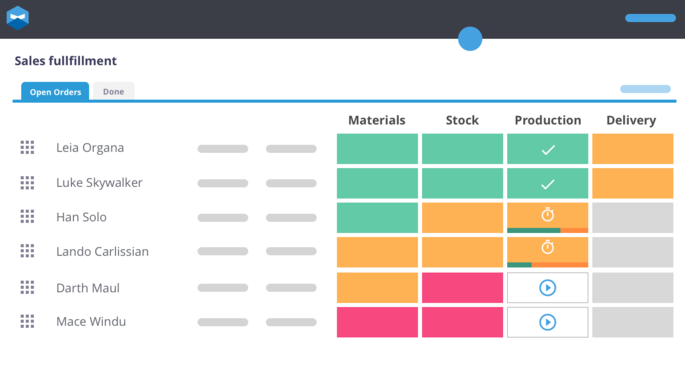Select the grid handle for Mace Windu
The width and height of the screenshot is (685, 386).
pyautogui.click(x=27, y=321)
